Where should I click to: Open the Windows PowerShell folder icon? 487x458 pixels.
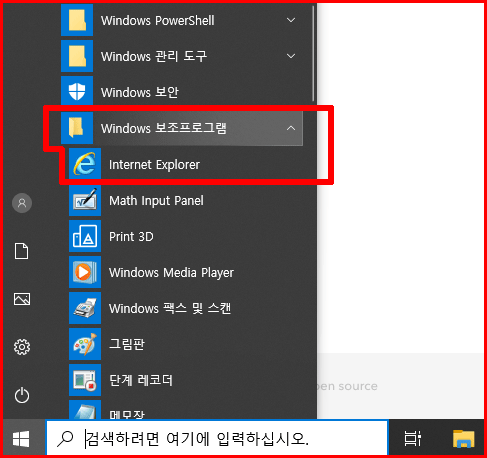(77, 20)
